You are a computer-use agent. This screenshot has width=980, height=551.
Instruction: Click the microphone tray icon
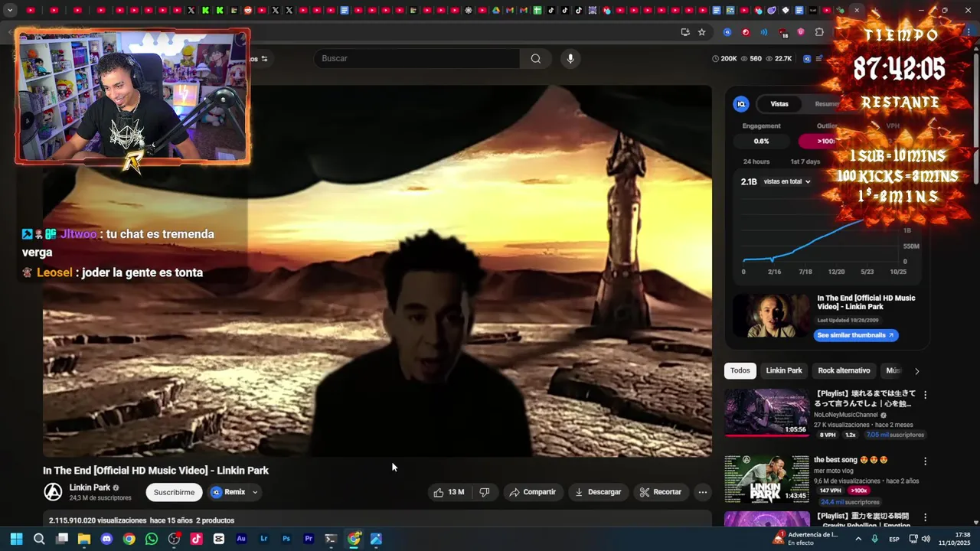click(x=874, y=539)
